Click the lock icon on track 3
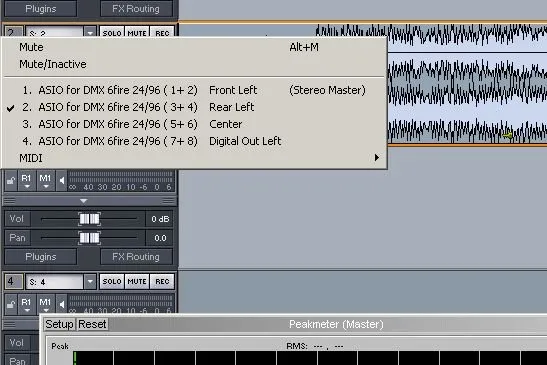 11,181
